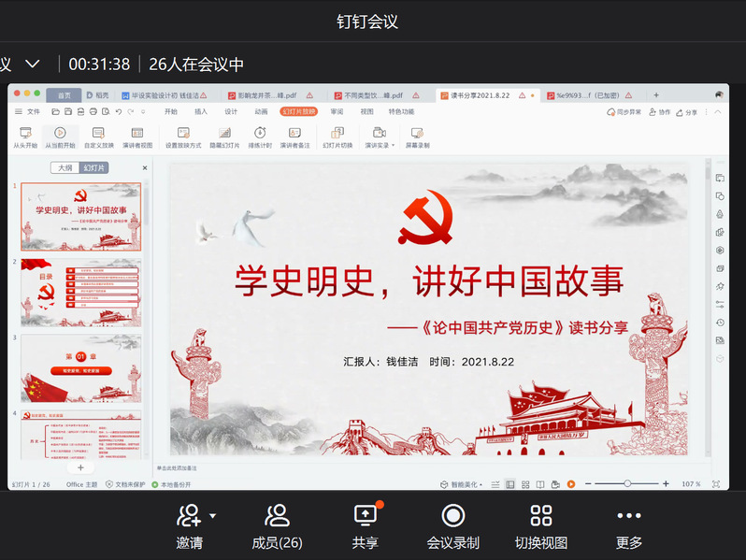Open the 特色功能 ribbon tab
The height and width of the screenshot is (560, 746).
(x=401, y=112)
